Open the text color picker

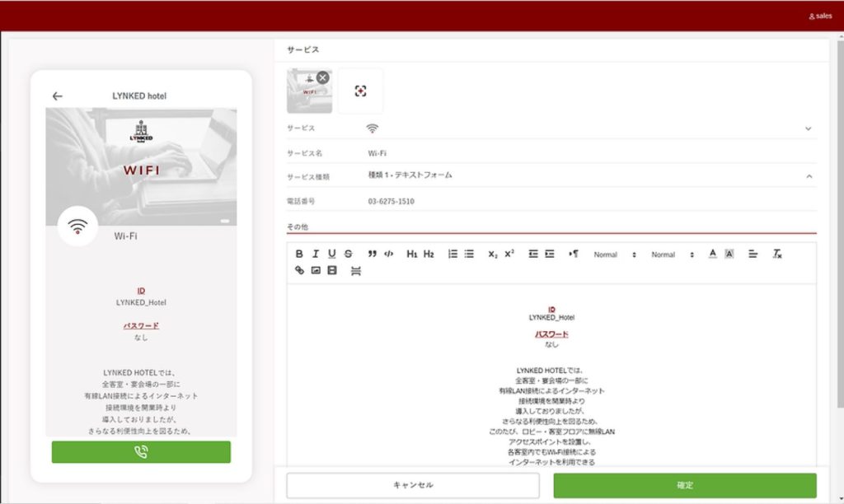click(713, 254)
